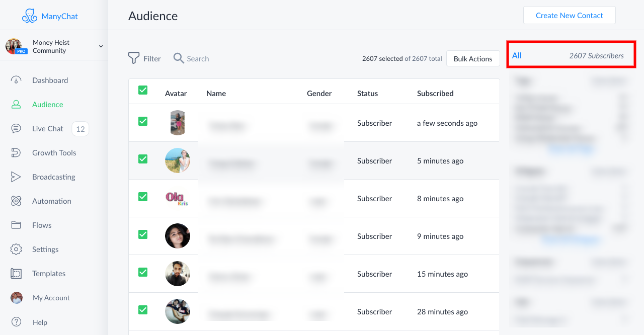
Task: Uncheck the subscriber from 9 minutes ago
Action: coord(143,234)
